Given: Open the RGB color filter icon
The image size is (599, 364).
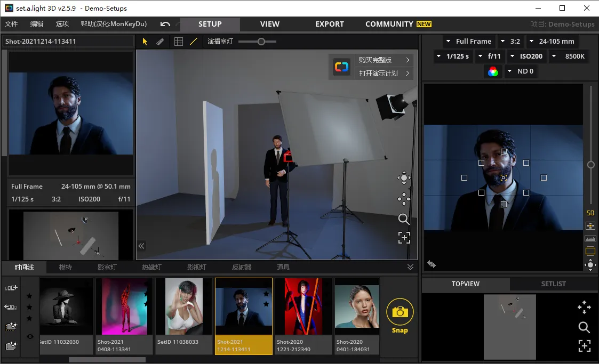Looking at the screenshot, I should point(493,71).
